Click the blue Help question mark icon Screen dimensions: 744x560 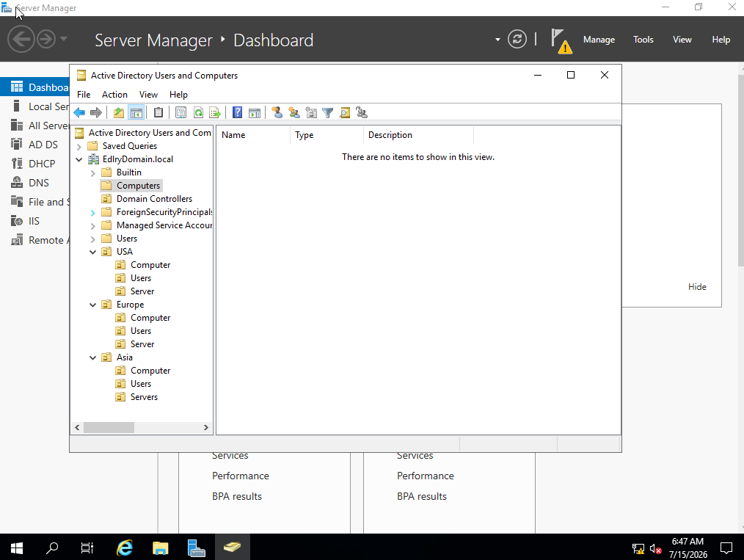[237, 112]
